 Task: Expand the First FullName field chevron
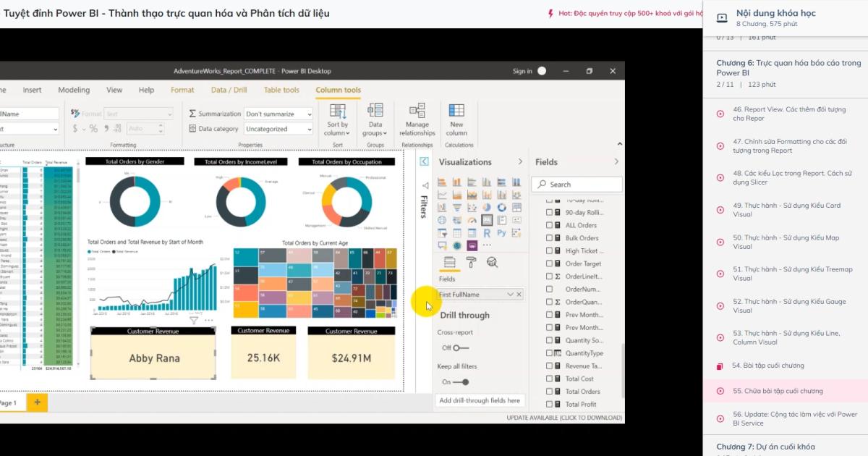[510, 295]
